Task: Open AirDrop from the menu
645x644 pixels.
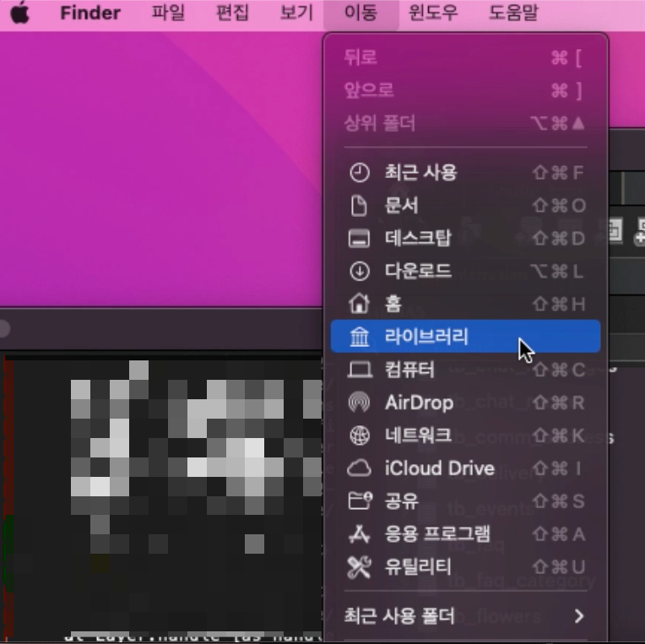Action: (466, 403)
